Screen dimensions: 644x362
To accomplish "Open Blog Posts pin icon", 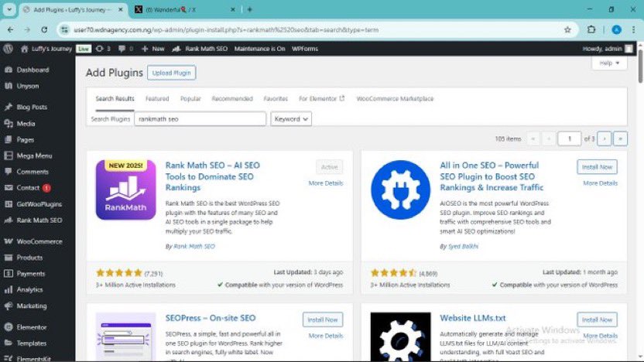I will (9, 107).
